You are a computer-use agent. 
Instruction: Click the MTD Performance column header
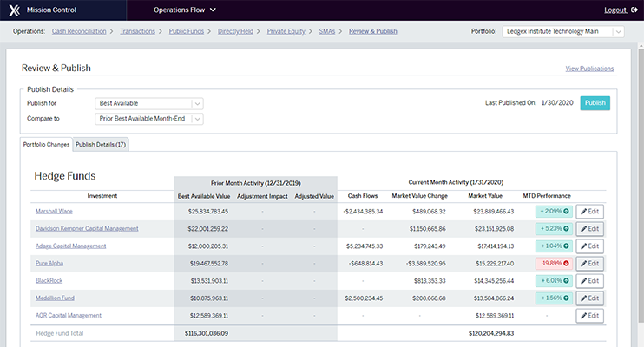(x=547, y=196)
